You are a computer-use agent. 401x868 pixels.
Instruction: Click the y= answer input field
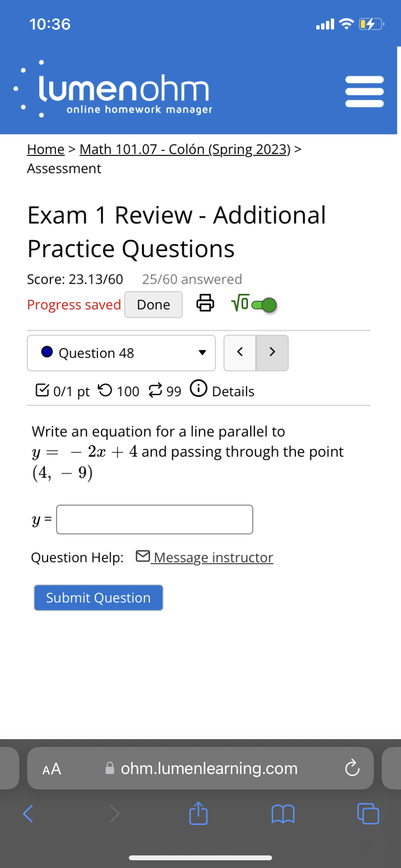154,519
